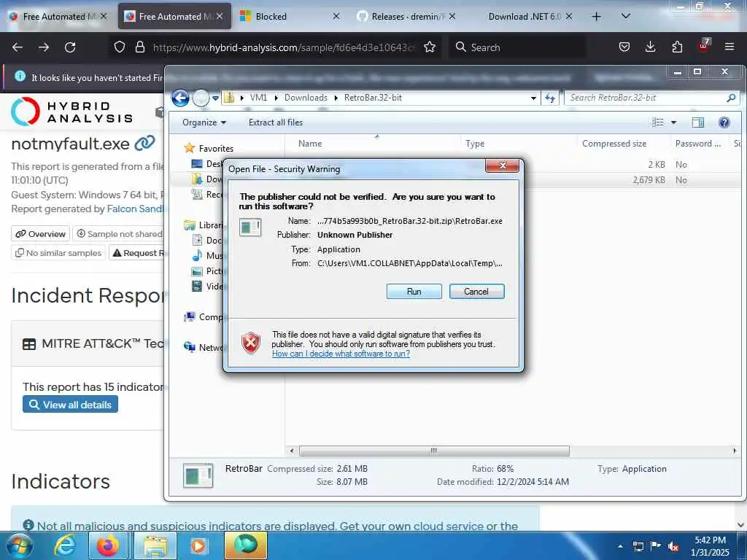The image size is (747, 560).
Task: Select Favorites in Explorer navigation pane
Action: pos(209,149)
